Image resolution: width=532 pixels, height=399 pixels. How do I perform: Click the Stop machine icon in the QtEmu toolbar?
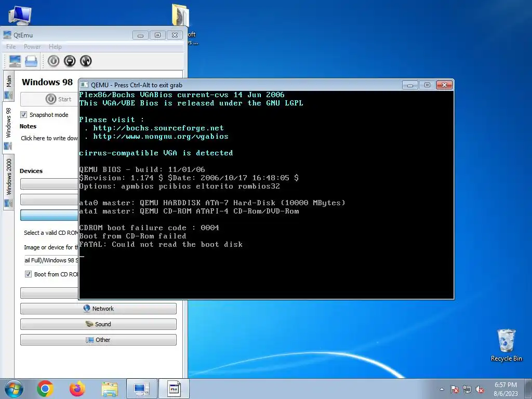point(70,61)
